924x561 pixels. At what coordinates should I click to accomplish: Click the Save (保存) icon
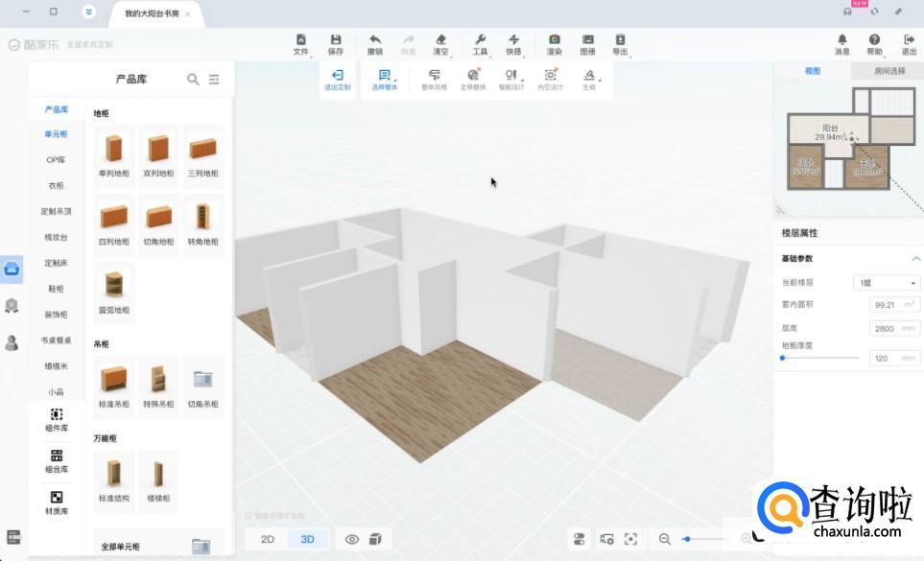[335, 40]
